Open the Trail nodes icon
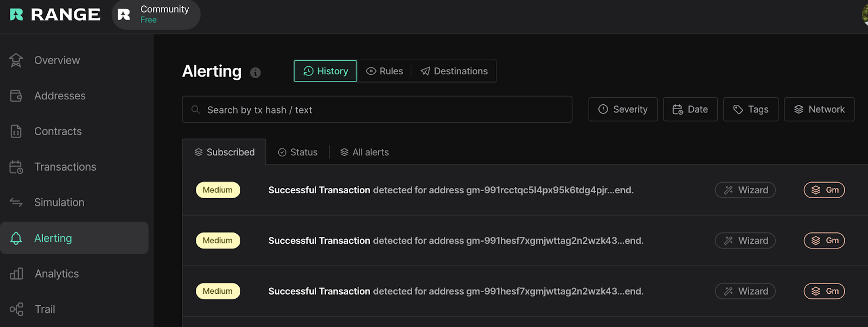This screenshot has width=868, height=327. point(16,309)
